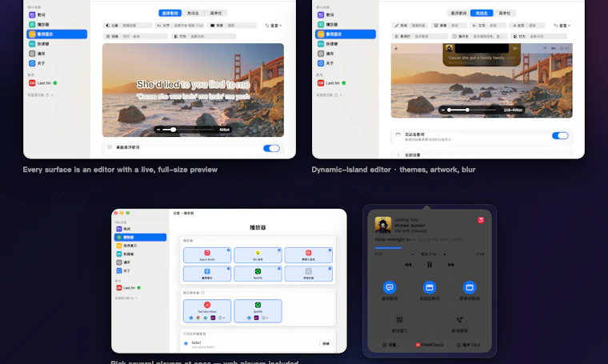
Task: Switch to 灵动岛 tab in floating lyrics window
Action: coord(193,13)
